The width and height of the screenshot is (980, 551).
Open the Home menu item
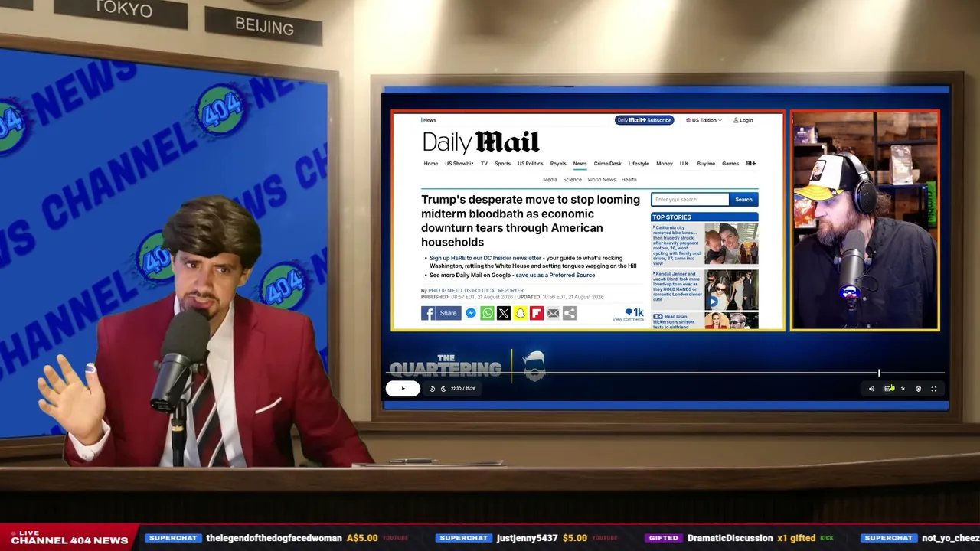[x=431, y=164]
